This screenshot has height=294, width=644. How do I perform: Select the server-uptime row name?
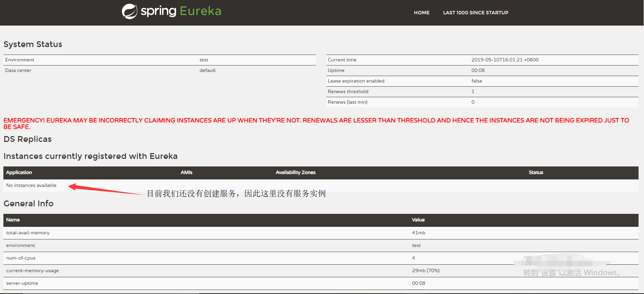[22, 283]
